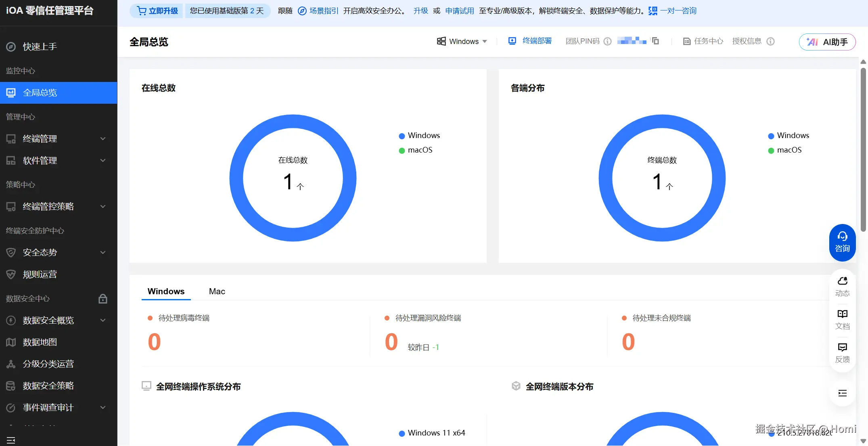
Task: Toggle Windows legend in 在线总数 chart
Action: click(x=420, y=136)
